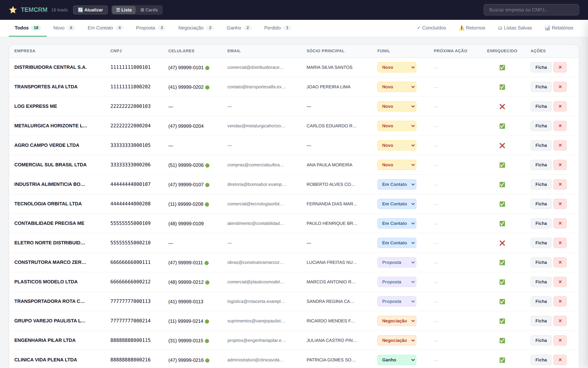Delete the DISTRIBUIDORA CENTRAL S.A. lead with X
Image resolution: width=588 pixels, height=368 pixels.
click(560, 67)
